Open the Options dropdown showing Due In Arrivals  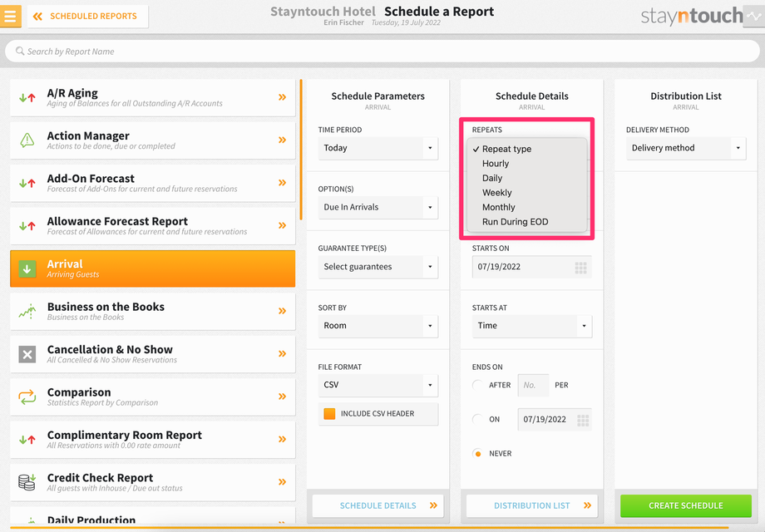click(378, 207)
